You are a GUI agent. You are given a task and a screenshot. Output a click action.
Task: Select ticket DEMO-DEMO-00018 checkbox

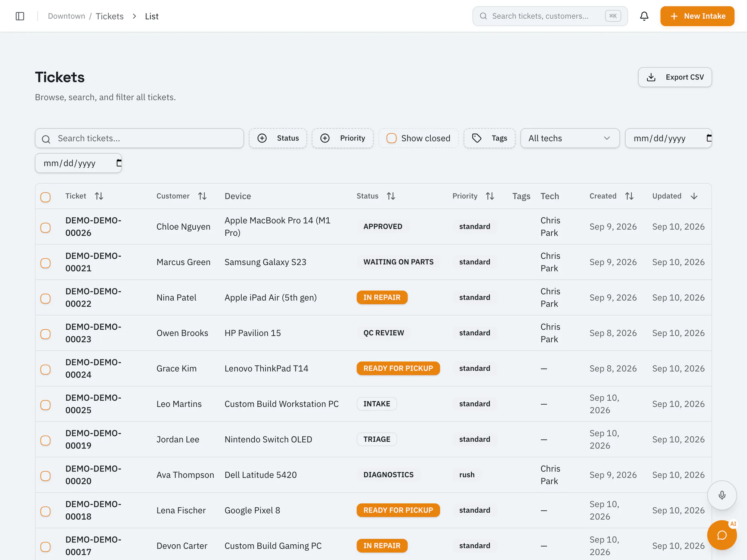pos(46,511)
